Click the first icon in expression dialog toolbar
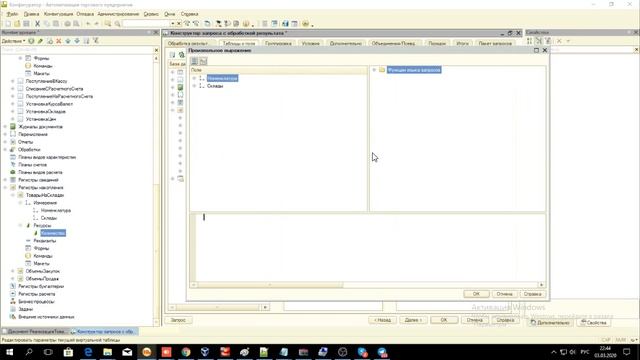 (194, 61)
